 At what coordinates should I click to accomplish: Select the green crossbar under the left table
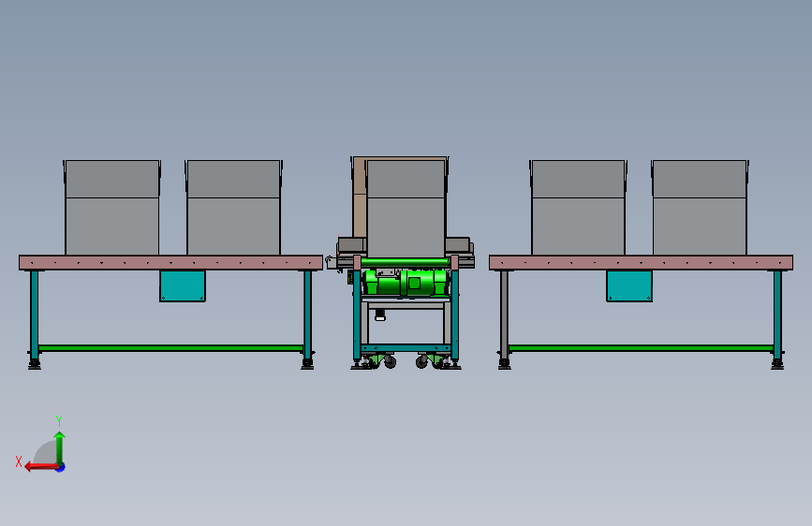pos(170,348)
